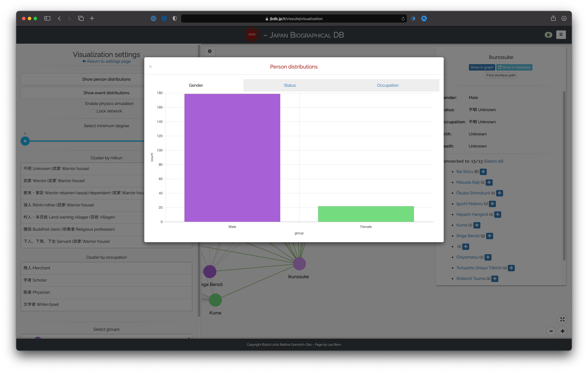Screen dimensions: 588x372
Task: Open Shiga Benzō link
Action: click(x=468, y=236)
